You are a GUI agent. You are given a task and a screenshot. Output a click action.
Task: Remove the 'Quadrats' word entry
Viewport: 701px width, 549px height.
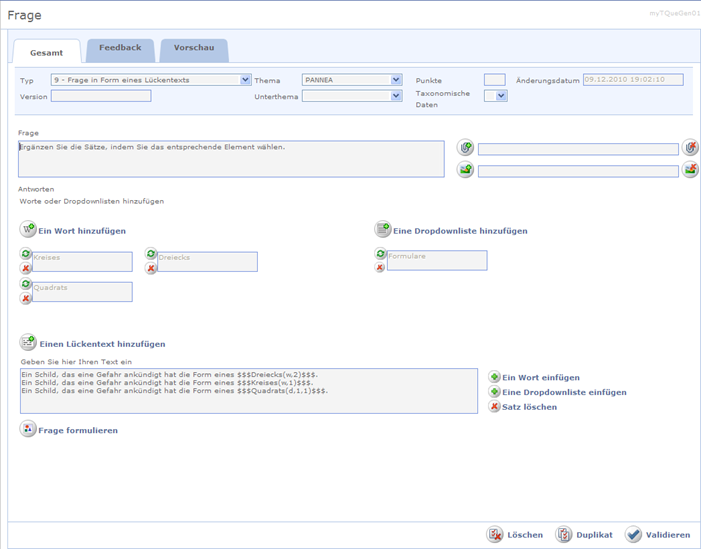tap(26, 298)
